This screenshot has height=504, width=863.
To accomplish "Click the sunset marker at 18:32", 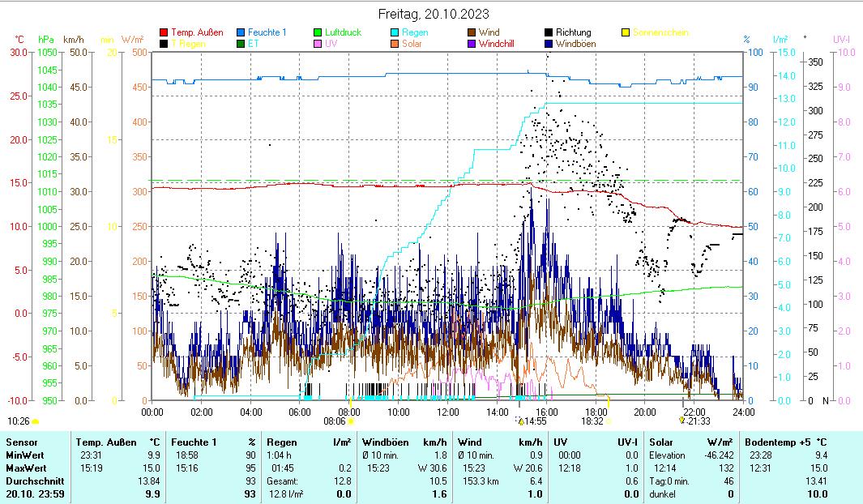I will click(x=609, y=421).
